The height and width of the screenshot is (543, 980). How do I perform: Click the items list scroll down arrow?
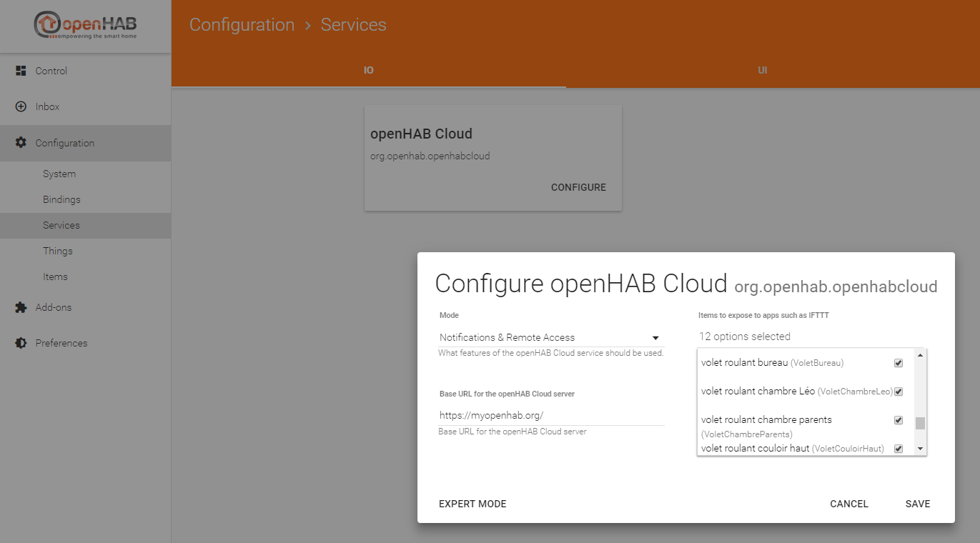pos(920,449)
